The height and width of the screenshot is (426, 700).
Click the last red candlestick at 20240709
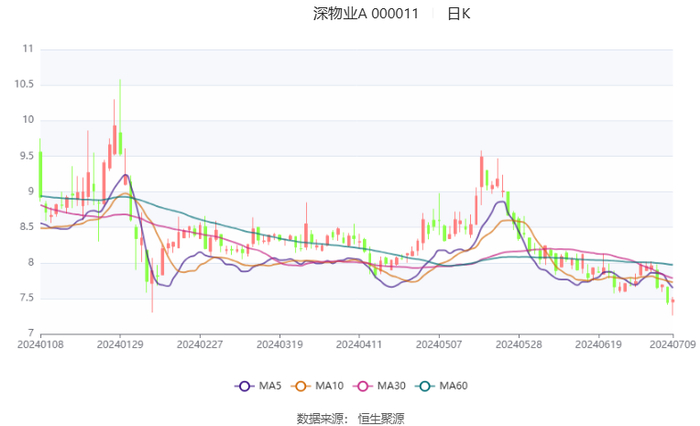(x=672, y=306)
